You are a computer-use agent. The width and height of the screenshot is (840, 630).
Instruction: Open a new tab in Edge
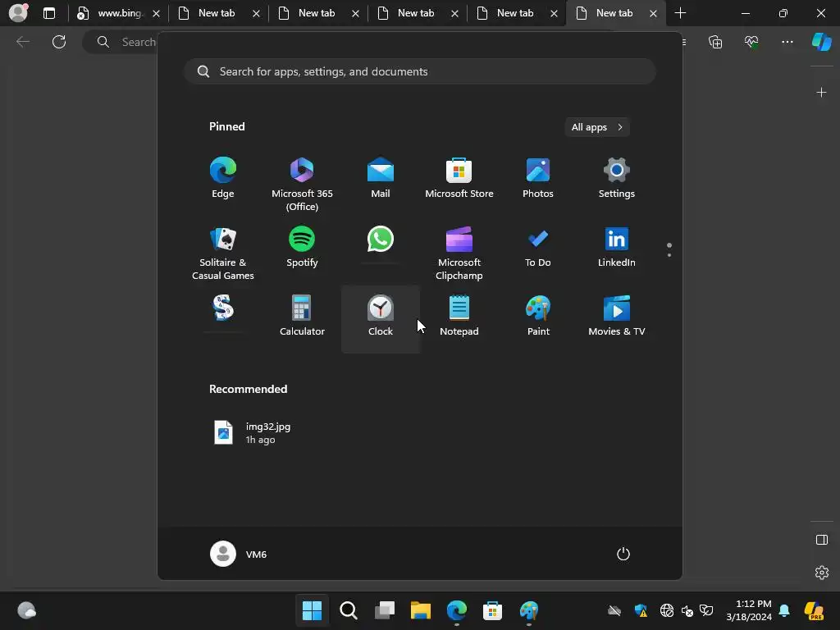[680, 13]
